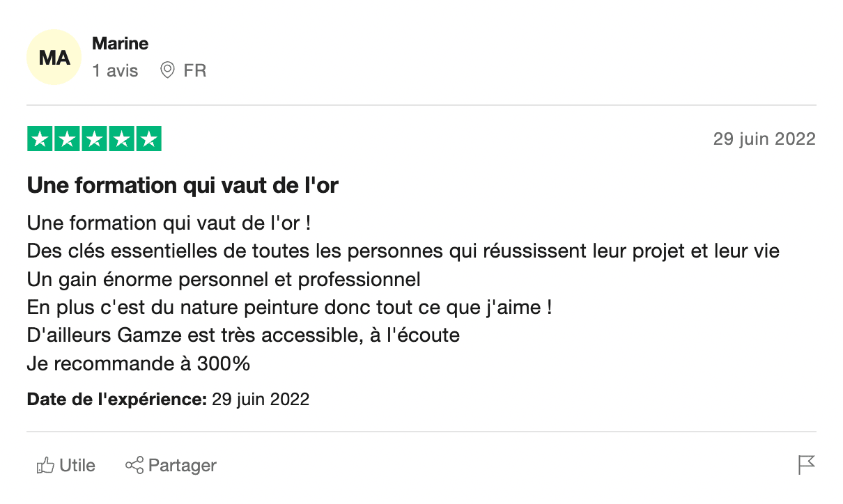Image resolution: width=843 pixels, height=504 pixels.
Task: Click the "Je recommande à 300%" line
Action: [x=139, y=363]
